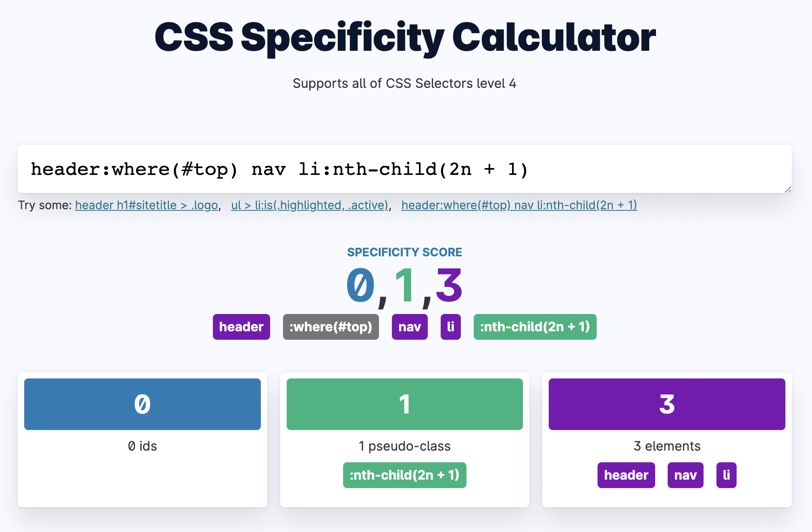812x532 pixels.
Task: Select the header:where(#top) nav li:nth-child example link
Action: tap(519, 205)
